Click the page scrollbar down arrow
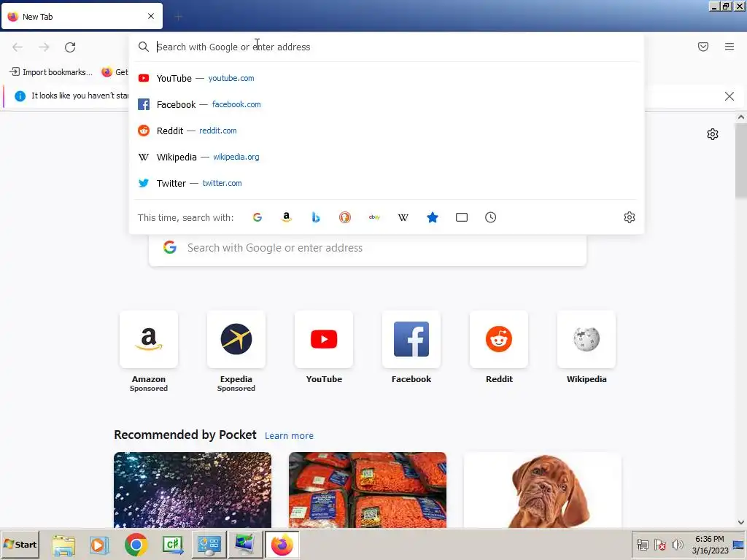Image resolution: width=747 pixels, height=560 pixels. [x=741, y=522]
